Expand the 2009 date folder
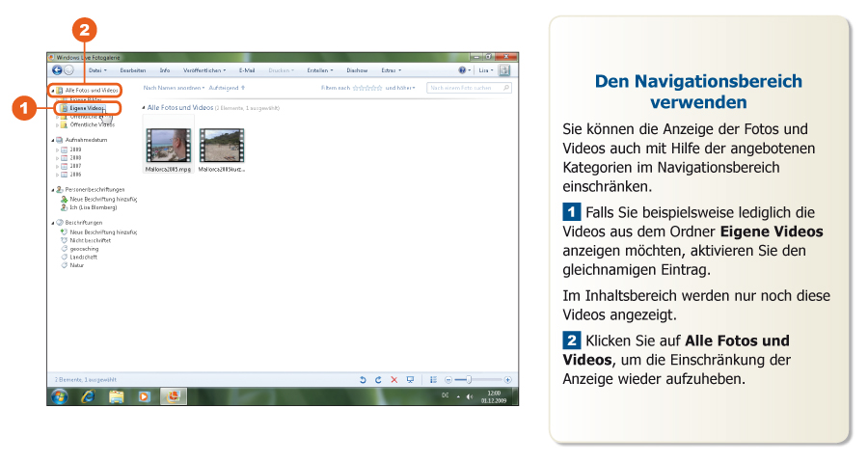The width and height of the screenshot is (868, 463). [x=58, y=150]
